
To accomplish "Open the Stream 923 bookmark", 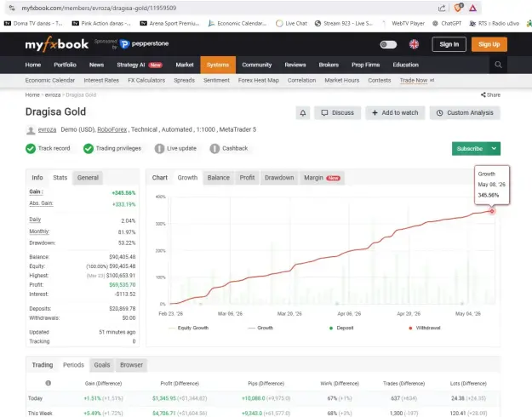I will (x=344, y=24).
